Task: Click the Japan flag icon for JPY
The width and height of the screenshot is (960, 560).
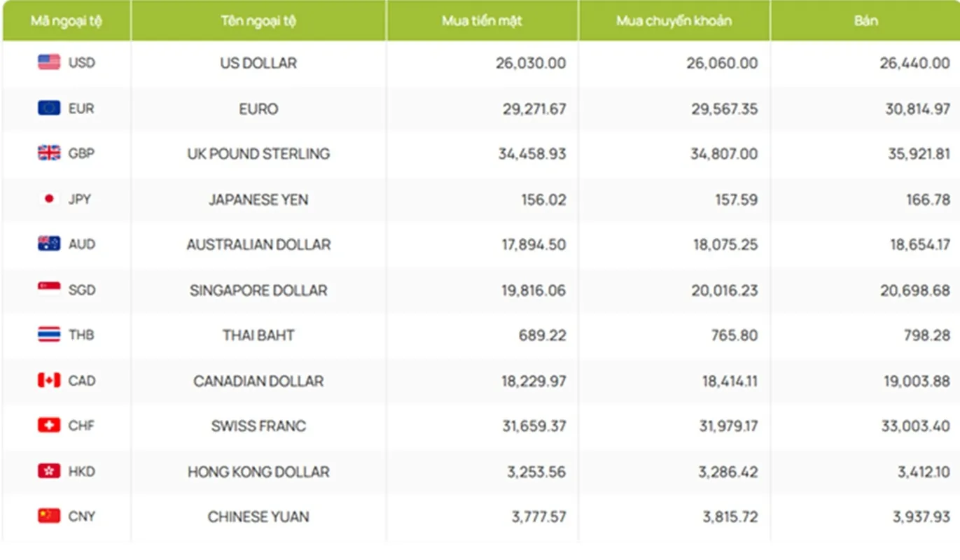Action: pyautogui.click(x=49, y=199)
